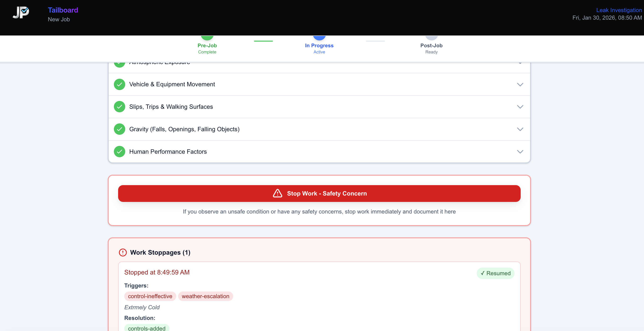644x331 pixels.
Task: Toggle the Atmospheric Exposure completion check
Action: click(x=119, y=63)
